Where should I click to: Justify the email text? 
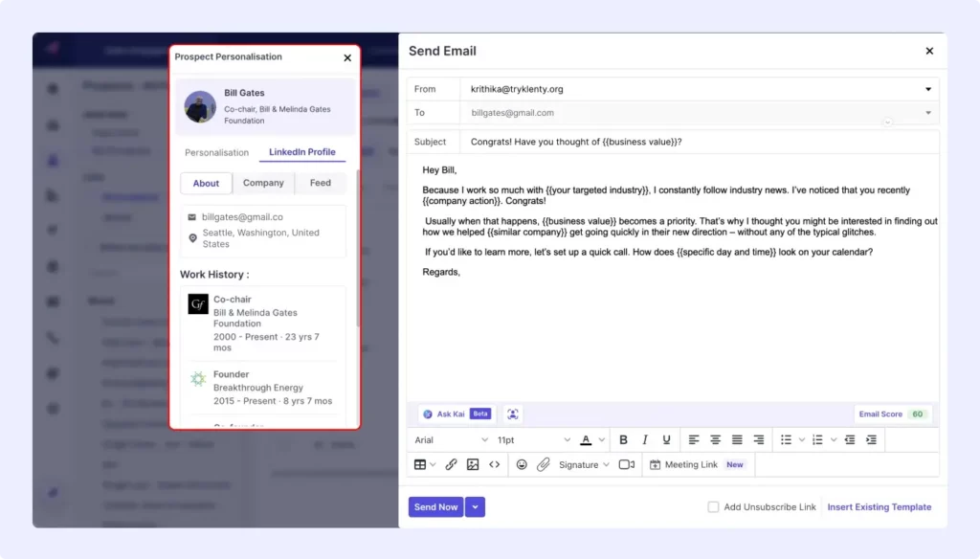click(x=737, y=439)
